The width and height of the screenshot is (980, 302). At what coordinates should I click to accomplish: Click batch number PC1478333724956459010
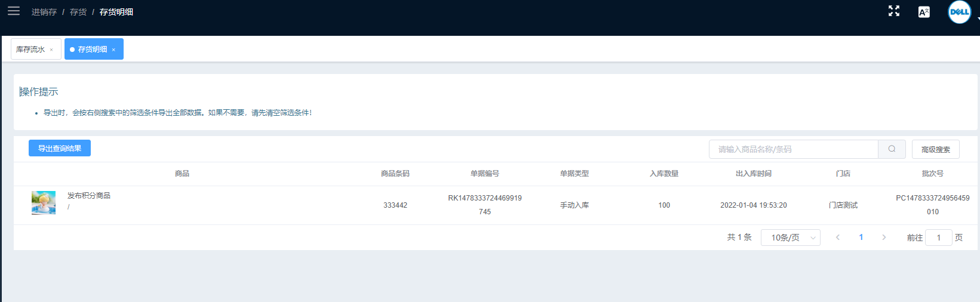tap(933, 205)
